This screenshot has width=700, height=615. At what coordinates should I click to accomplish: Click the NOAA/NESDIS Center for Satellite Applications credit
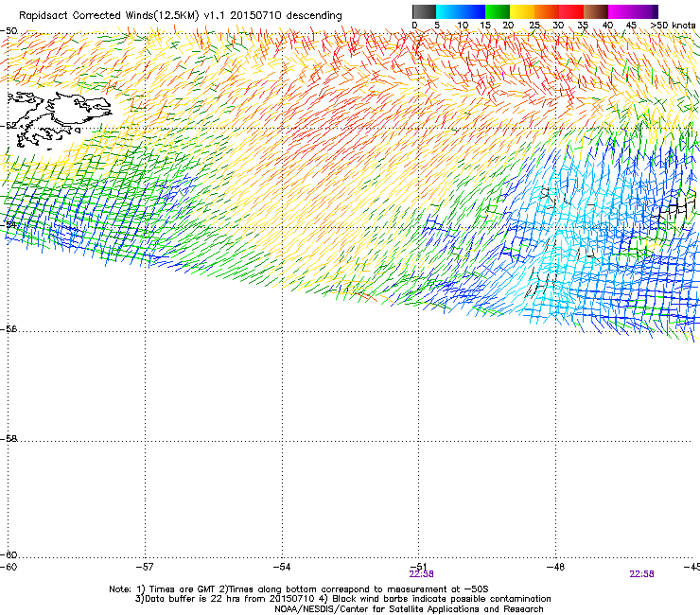click(409, 609)
